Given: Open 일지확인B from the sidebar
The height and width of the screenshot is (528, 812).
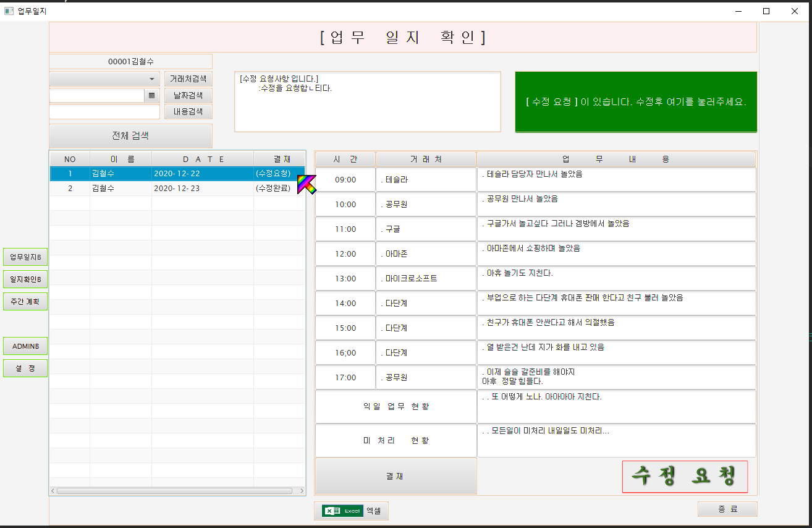Looking at the screenshot, I should point(25,279).
